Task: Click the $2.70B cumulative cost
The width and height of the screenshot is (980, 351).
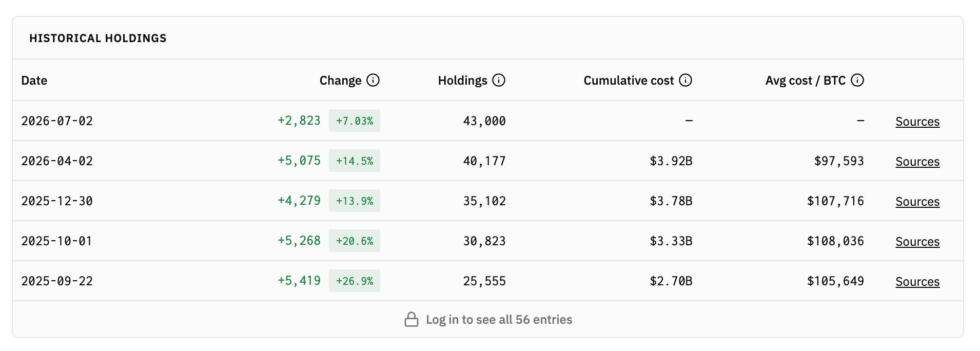Action: click(x=671, y=281)
